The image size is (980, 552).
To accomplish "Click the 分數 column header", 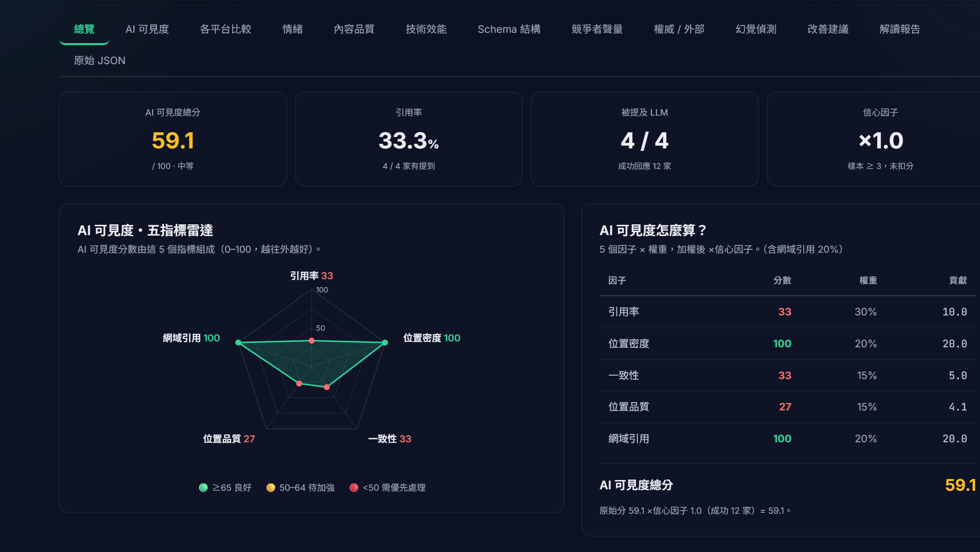I will coord(782,281).
